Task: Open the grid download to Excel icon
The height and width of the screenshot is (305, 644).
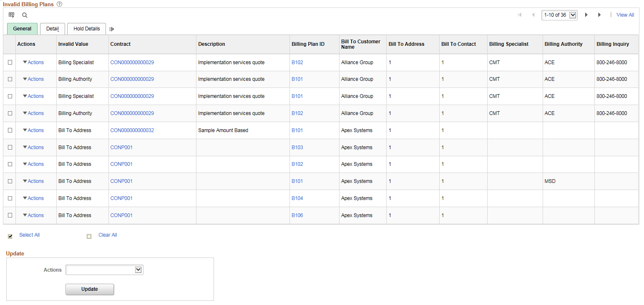Action: pos(12,15)
